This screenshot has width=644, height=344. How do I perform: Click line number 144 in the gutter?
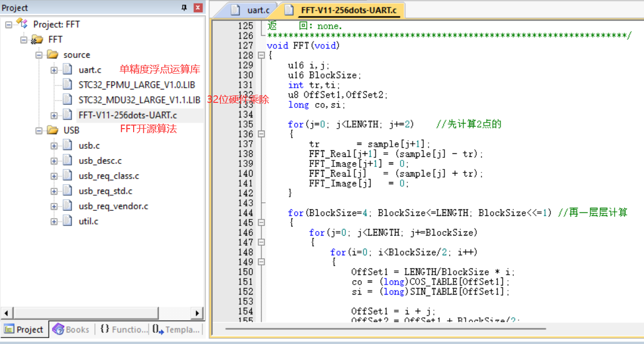click(246, 213)
